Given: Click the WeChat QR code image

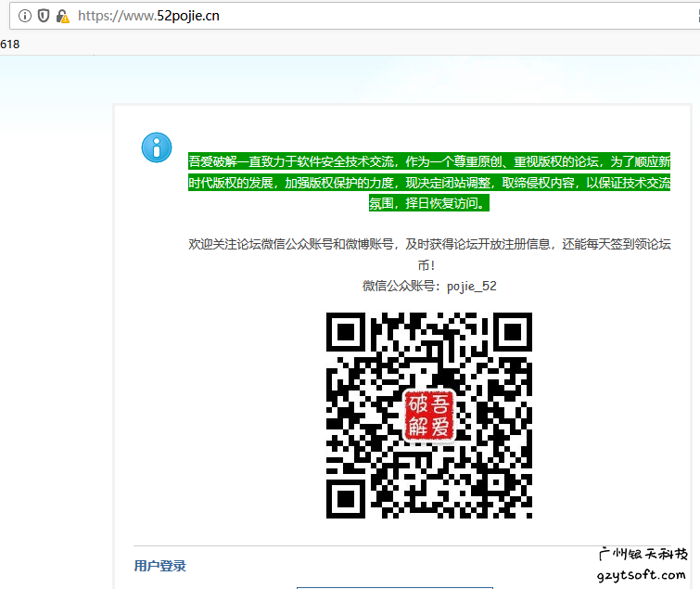Looking at the screenshot, I should point(429,416).
